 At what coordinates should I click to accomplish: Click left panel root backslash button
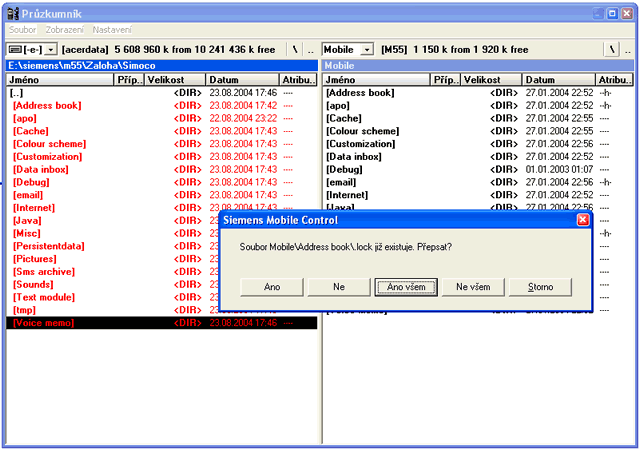pyautogui.click(x=295, y=49)
